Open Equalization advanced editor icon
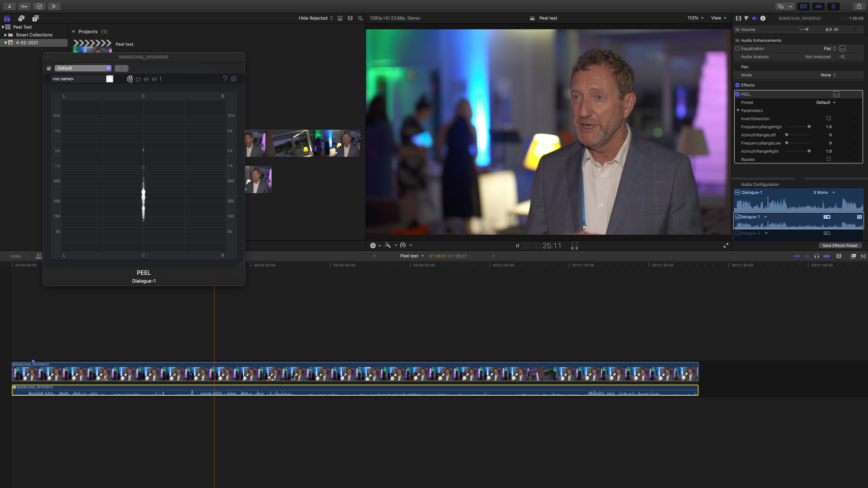868x488 pixels. pos(843,48)
